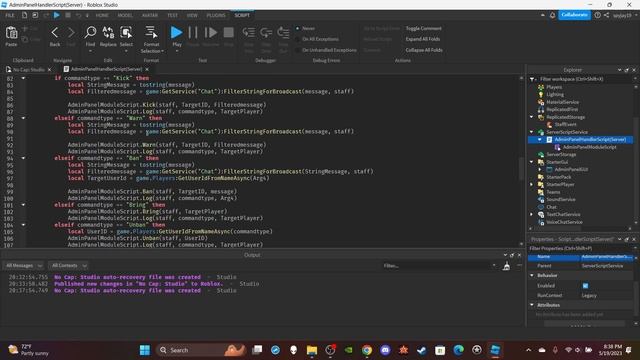Click the Select tool icon
The width and height of the screenshot is (640, 360).
click(x=126, y=33)
